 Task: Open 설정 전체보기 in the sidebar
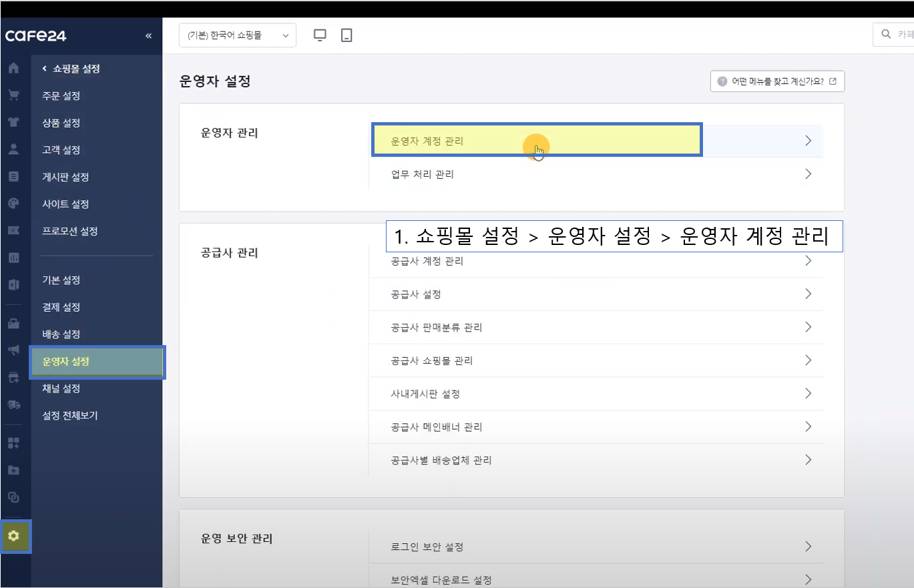pyautogui.click(x=70, y=415)
